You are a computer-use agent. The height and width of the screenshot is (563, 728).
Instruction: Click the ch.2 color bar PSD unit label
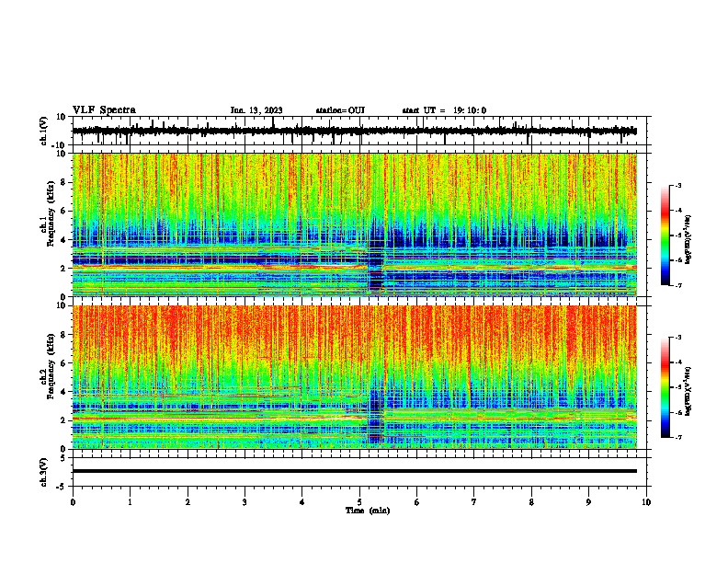pyautogui.click(x=688, y=391)
